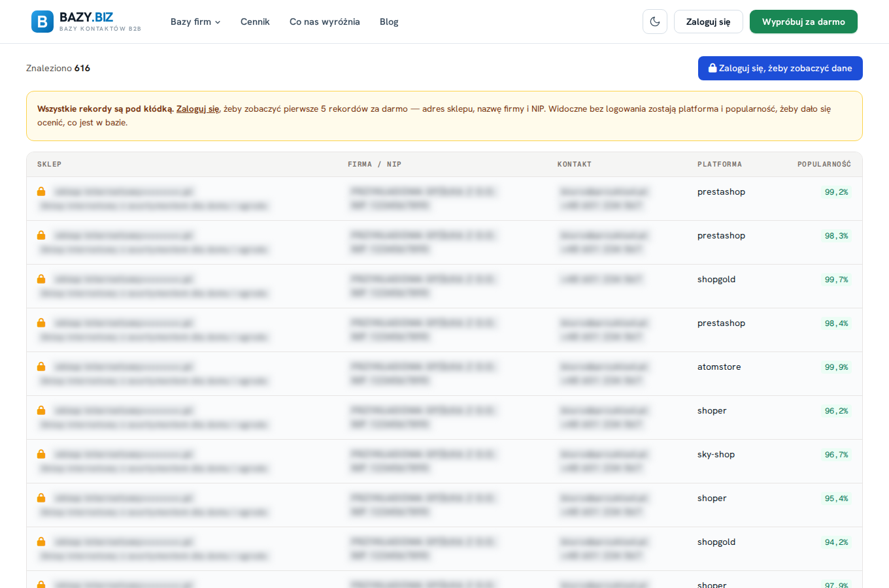Select the padlock in the 96,2% shoper row
The width and height of the screenshot is (889, 588).
[x=41, y=410]
